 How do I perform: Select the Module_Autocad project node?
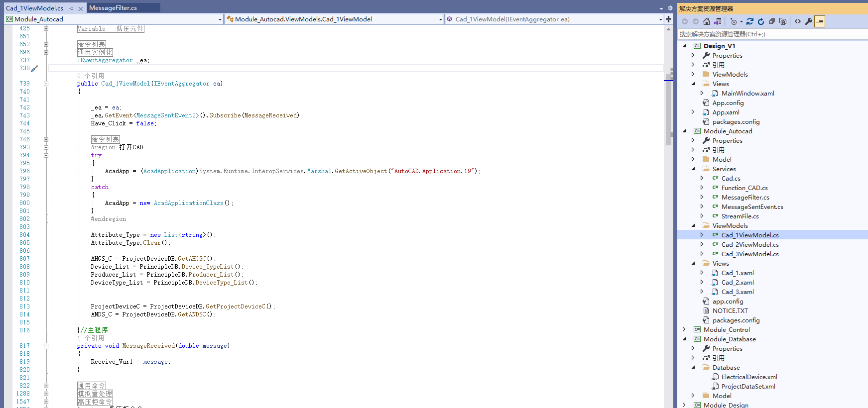click(x=728, y=131)
